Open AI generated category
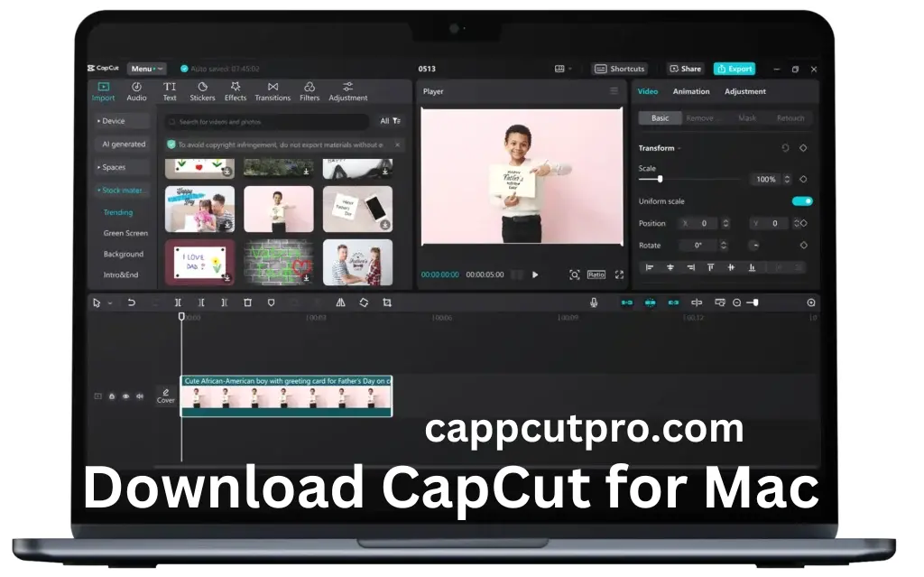 pyautogui.click(x=123, y=144)
